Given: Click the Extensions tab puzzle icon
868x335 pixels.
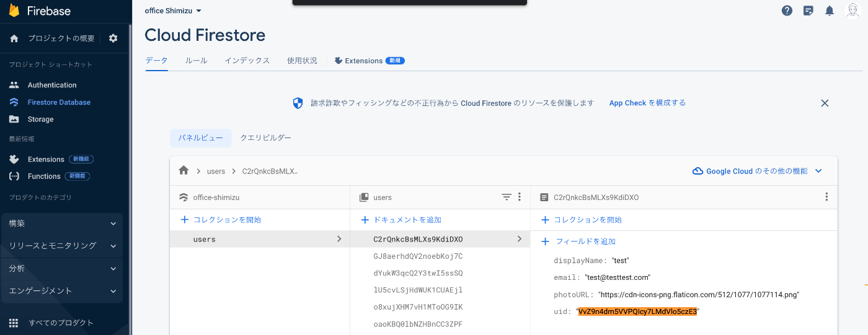Looking at the screenshot, I should [x=338, y=61].
